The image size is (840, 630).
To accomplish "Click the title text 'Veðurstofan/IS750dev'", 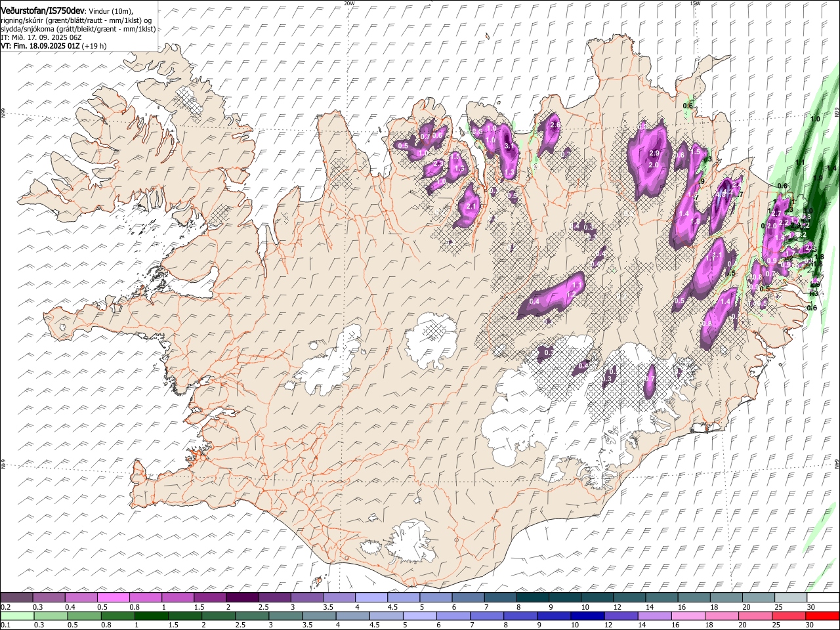I will (43, 11).
